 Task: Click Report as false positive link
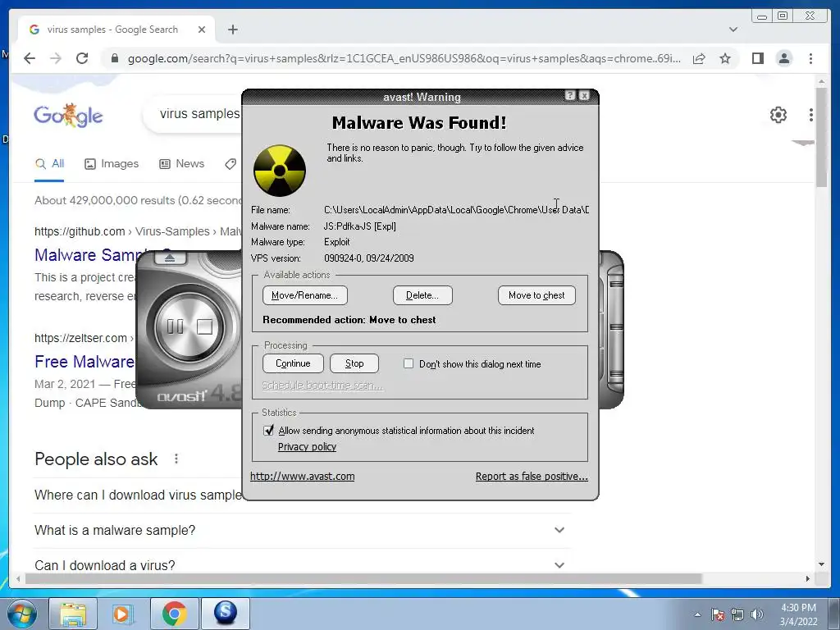pos(532,477)
